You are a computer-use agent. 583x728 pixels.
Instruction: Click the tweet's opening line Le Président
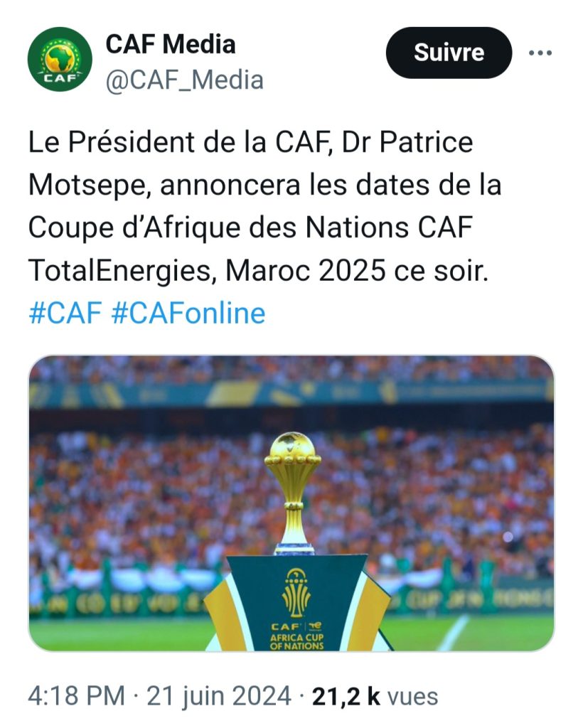tap(112, 142)
